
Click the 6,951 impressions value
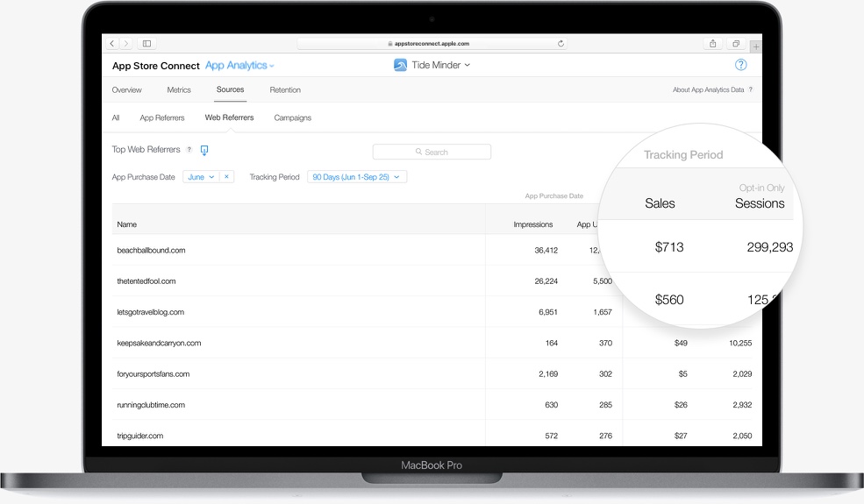pyautogui.click(x=548, y=312)
